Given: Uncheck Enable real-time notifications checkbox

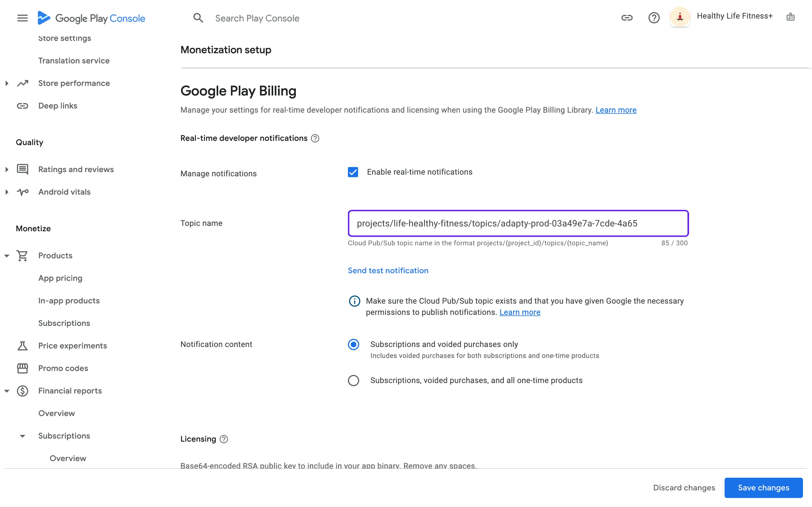Looking at the screenshot, I should coord(353,172).
